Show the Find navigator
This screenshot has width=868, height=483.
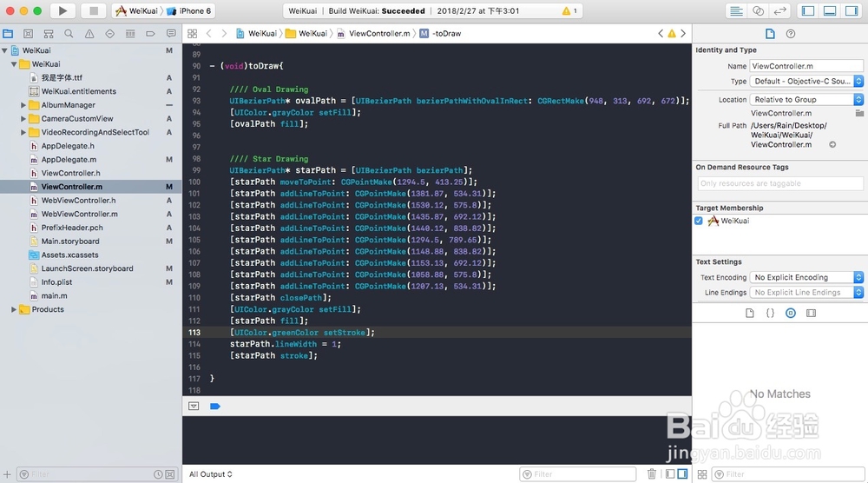click(69, 34)
